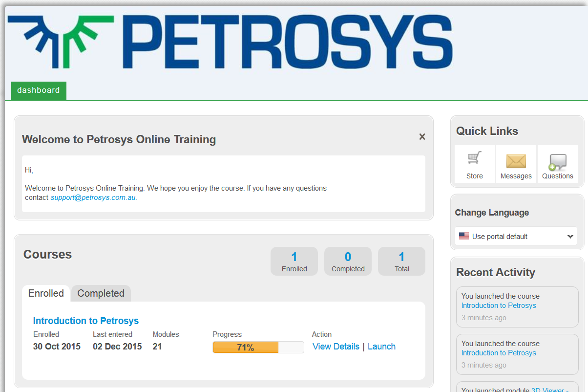Close the Welcome to Petrosys Online Training panel
Screen dimensions: 588x392
click(422, 137)
